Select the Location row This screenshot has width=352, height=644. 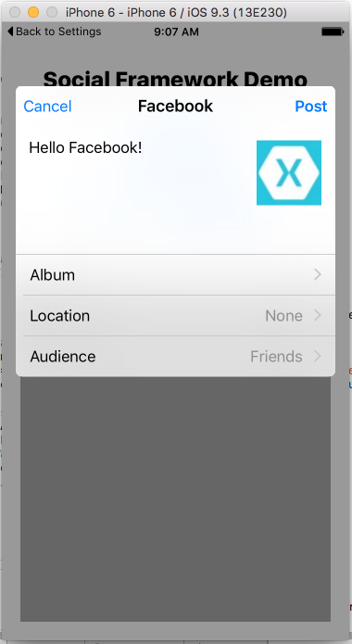click(175, 315)
